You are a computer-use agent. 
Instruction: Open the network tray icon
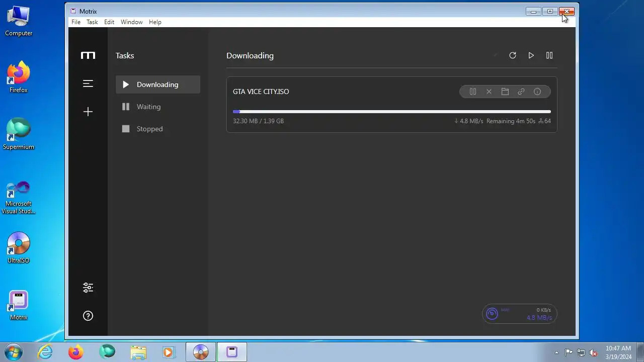(581, 352)
